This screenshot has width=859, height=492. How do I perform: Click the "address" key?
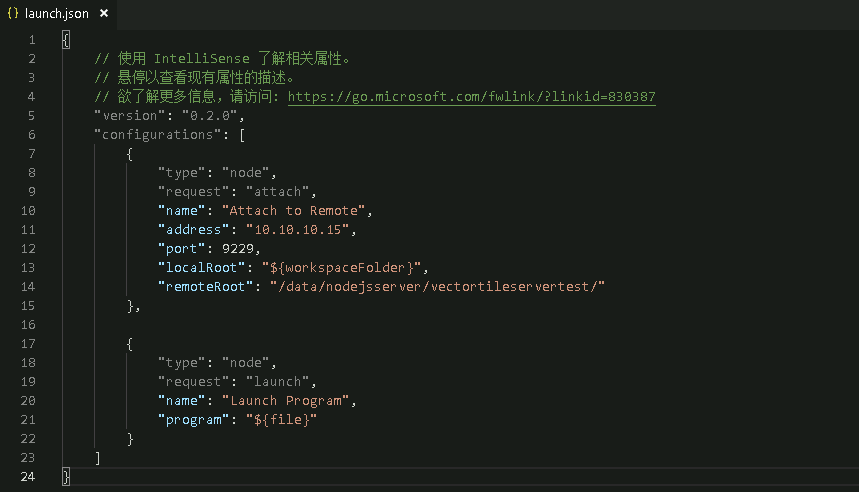[x=193, y=230]
